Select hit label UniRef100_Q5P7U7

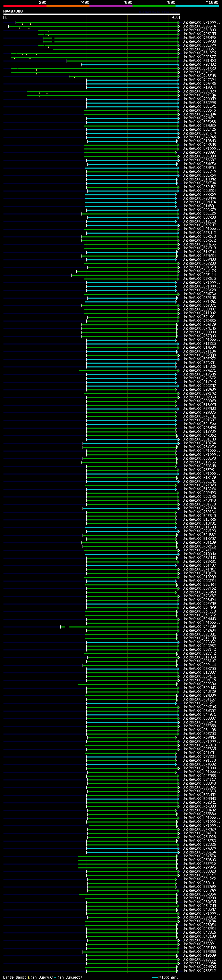point(199,225)
